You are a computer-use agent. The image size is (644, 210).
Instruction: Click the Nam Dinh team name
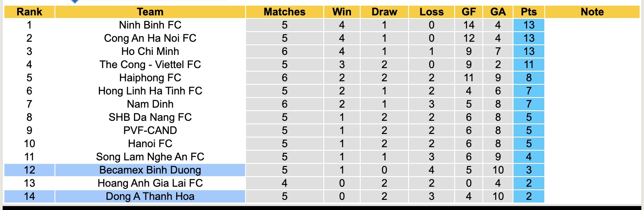click(150, 104)
